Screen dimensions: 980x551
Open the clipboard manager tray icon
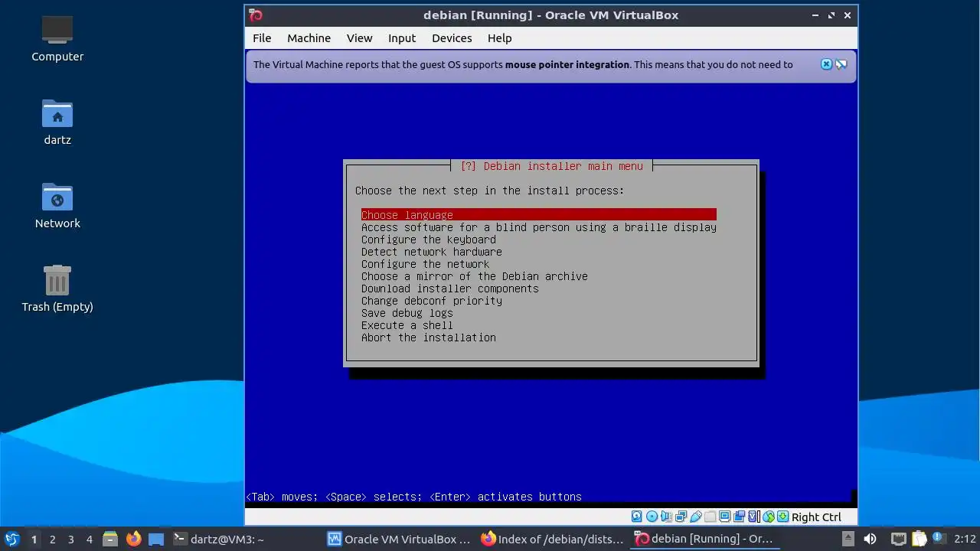pyautogui.click(x=919, y=540)
